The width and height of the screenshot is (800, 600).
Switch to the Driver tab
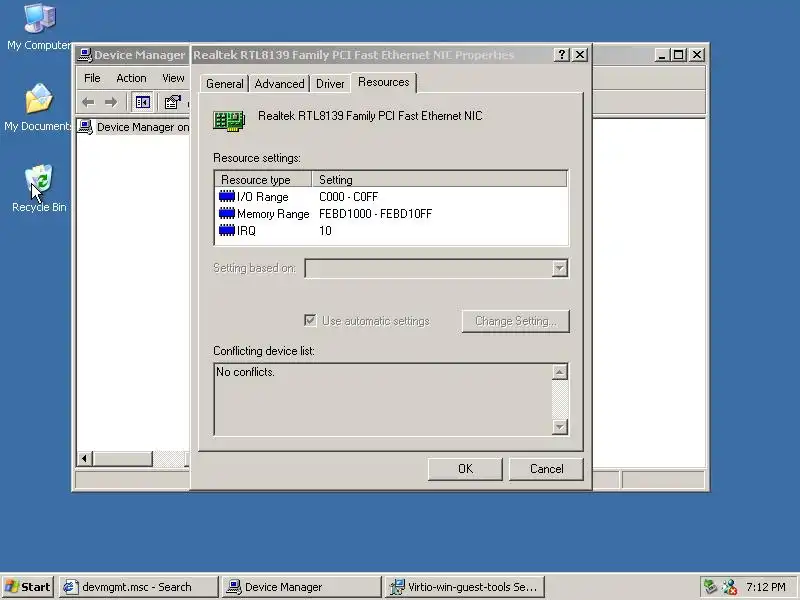coord(330,84)
